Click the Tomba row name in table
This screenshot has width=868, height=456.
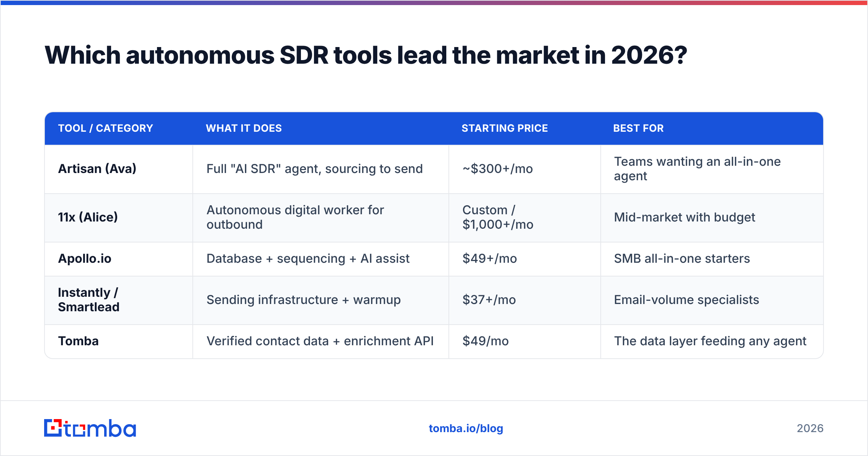point(78,341)
